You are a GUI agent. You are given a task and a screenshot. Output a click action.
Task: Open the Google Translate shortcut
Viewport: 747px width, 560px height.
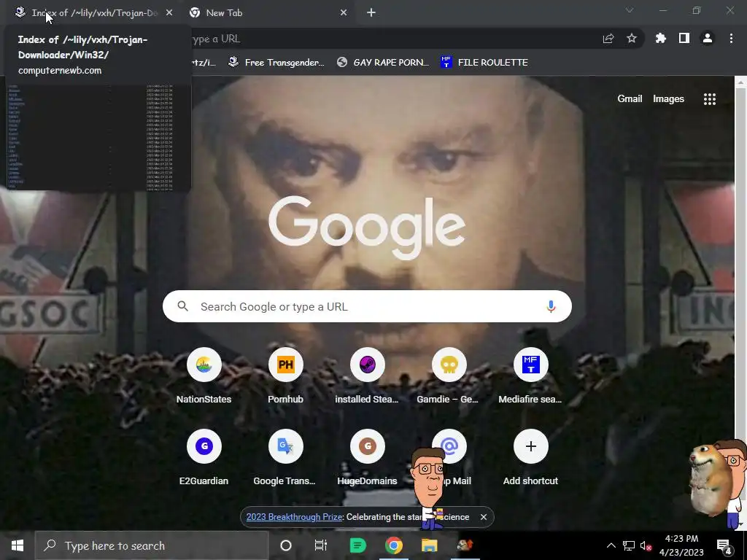pyautogui.click(x=285, y=446)
